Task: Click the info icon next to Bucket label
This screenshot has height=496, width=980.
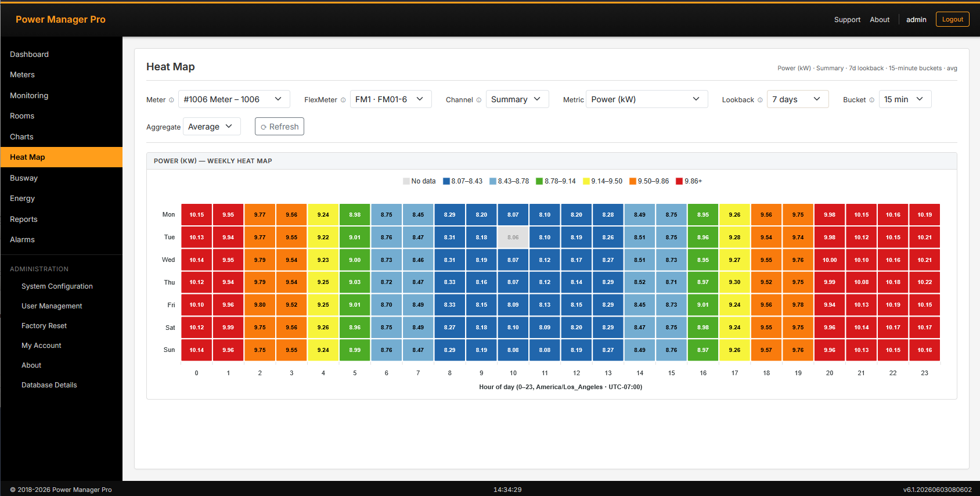Action: pos(871,100)
